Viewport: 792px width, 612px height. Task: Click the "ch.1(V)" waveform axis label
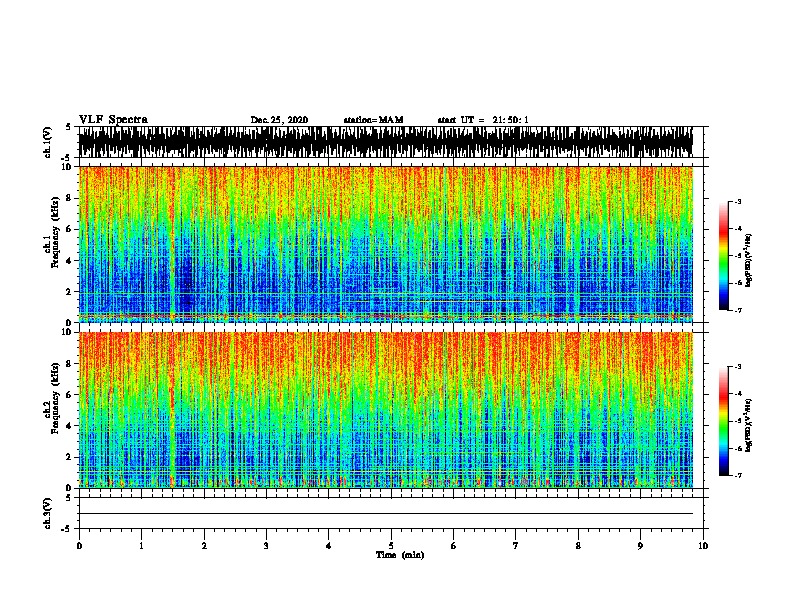[48, 142]
